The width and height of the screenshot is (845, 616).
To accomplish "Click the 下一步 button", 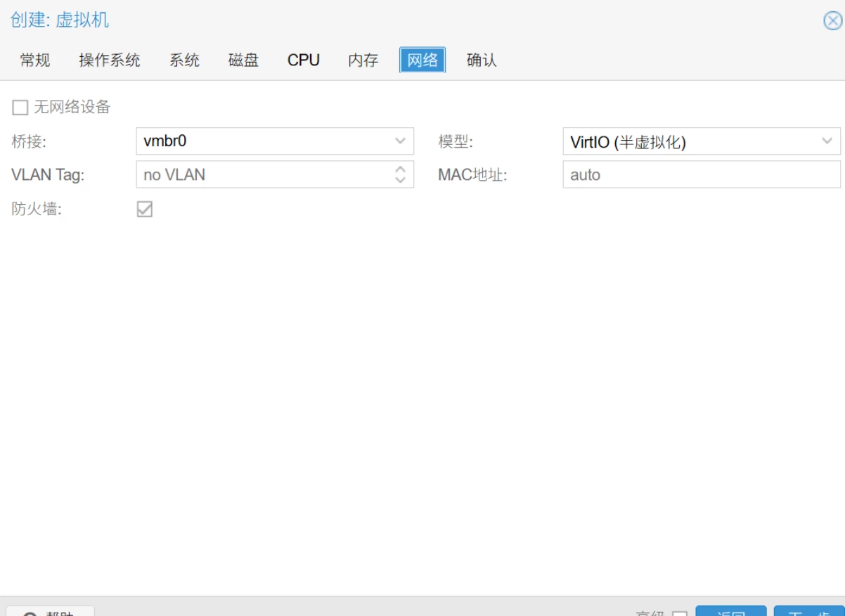I will [x=808, y=612].
